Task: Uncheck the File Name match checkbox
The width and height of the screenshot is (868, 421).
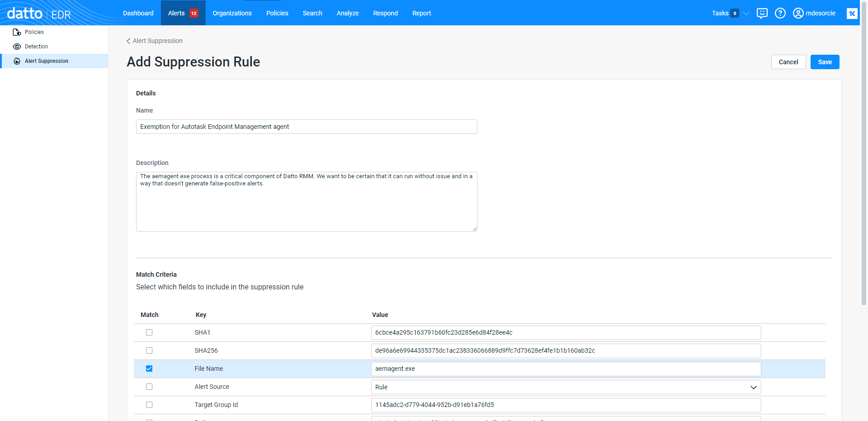Action: click(149, 369)
